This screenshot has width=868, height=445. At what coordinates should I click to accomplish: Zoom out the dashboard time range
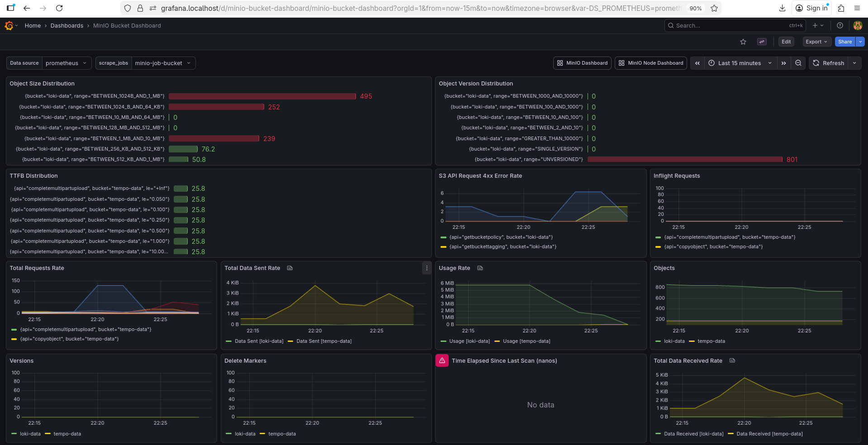[x=798, y=63]
